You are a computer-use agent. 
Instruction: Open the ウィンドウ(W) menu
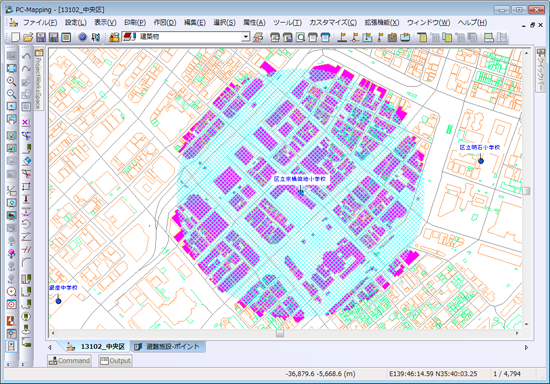(428, 23)
